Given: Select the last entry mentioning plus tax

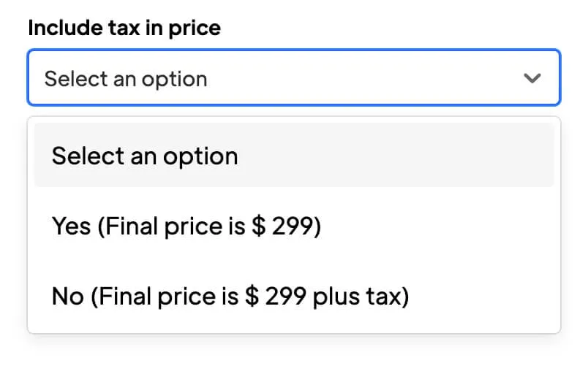Looking at the screenshot, I should (230, 297).
